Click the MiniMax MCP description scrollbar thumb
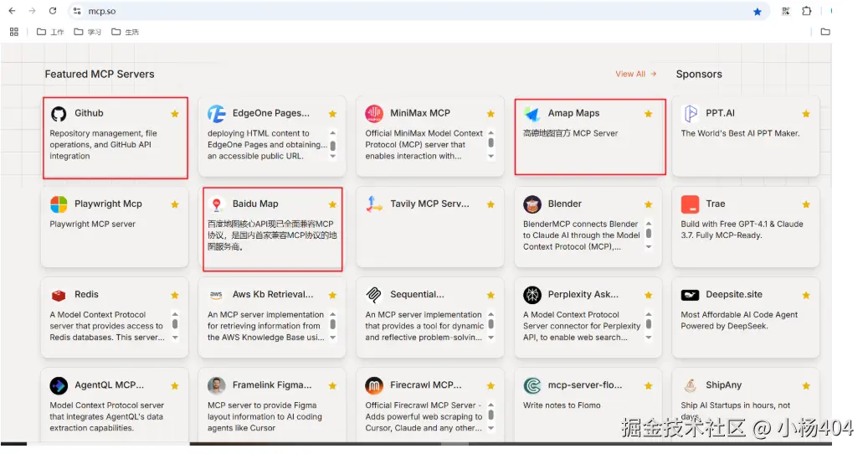868x454 pixels. 491,143
